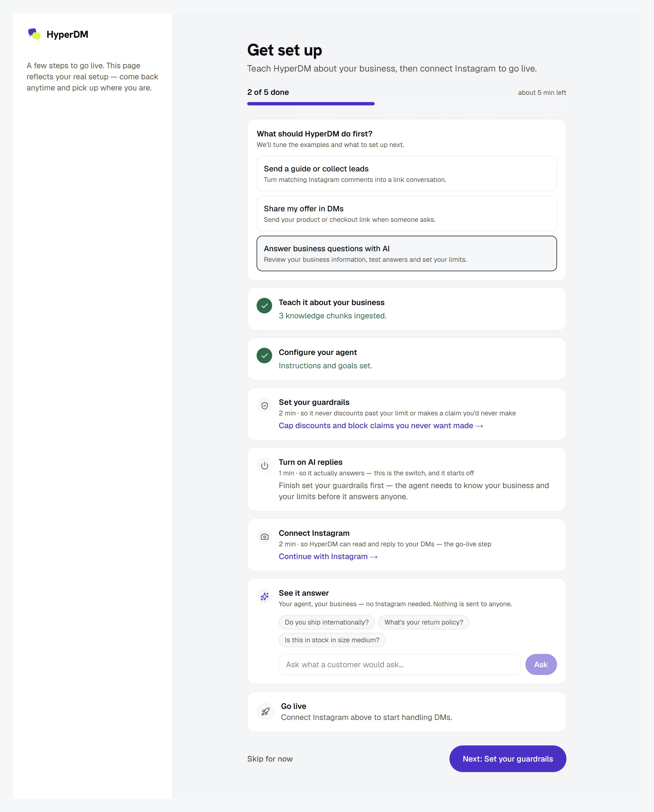Click Next: Set your guardrails button
Screen dimensions: 654x812
pyautogui.click(x=507, y=759)
